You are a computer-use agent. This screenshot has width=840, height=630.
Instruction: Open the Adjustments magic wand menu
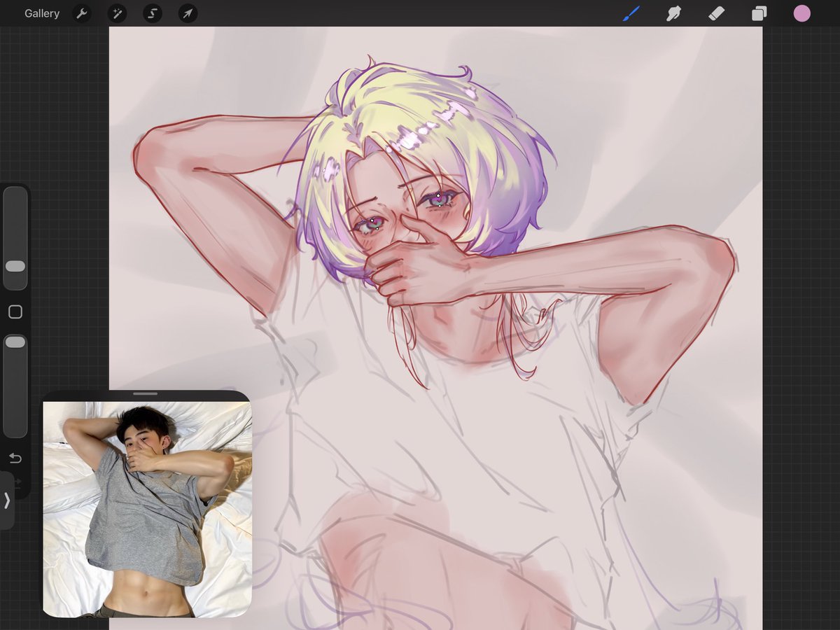tap(117, 13)
